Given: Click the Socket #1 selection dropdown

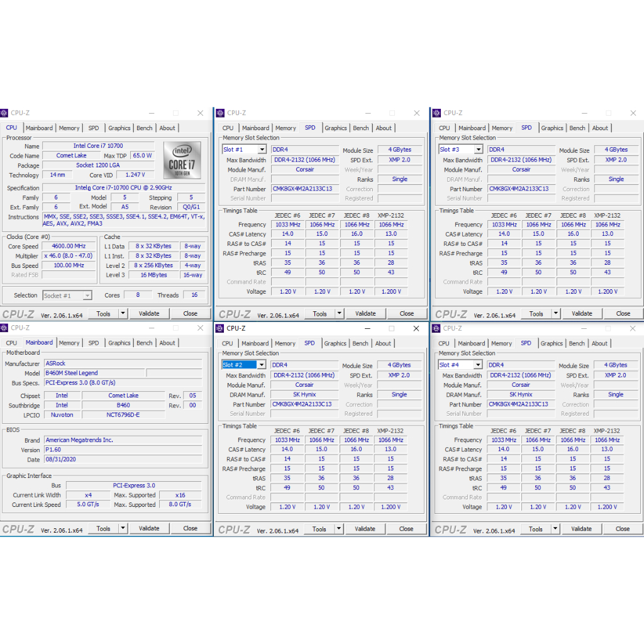Looking at the screenshot, I should (x=67, y=296).
